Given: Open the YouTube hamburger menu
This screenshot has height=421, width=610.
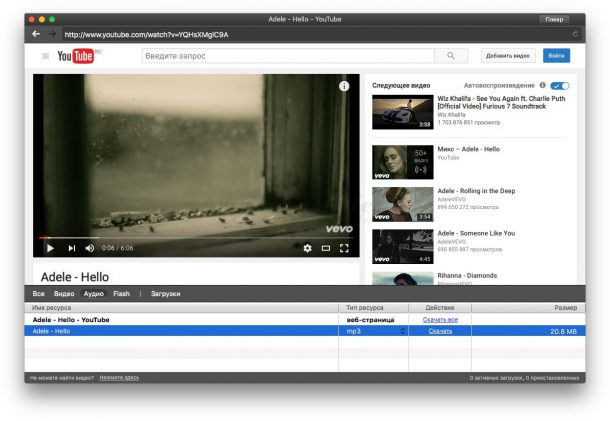Looking at the screenshot, I should click(x=42, y=57).
